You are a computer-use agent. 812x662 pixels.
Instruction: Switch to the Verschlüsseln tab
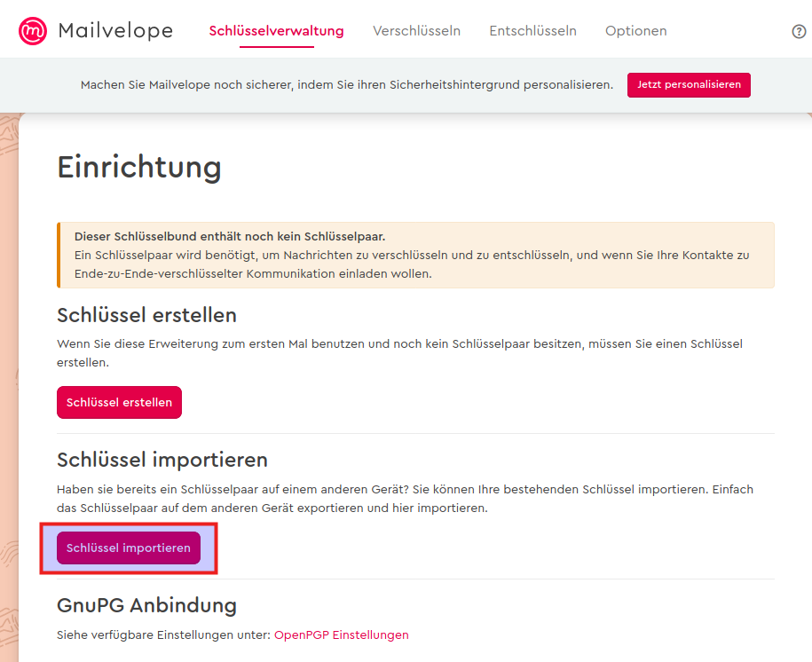(416, 31)
